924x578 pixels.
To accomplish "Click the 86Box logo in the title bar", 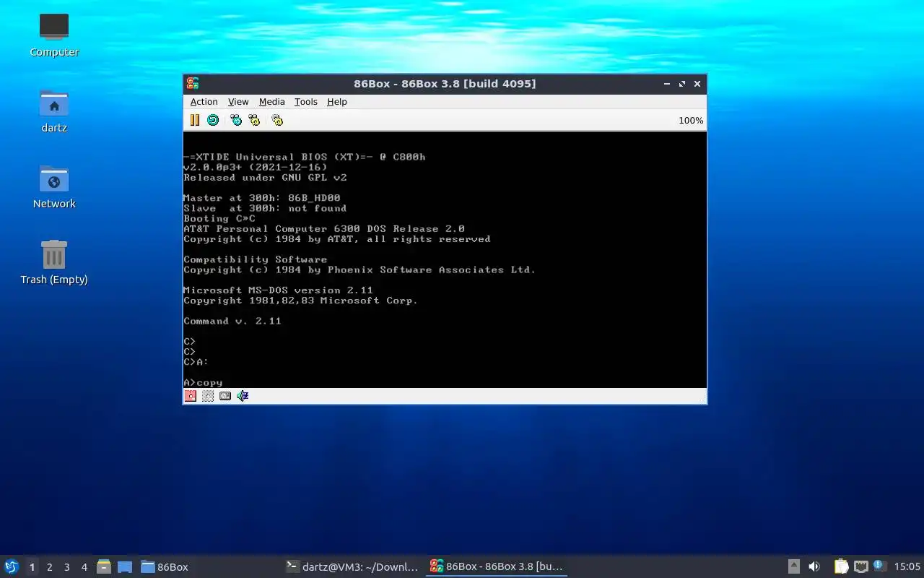I will (192, 84).
